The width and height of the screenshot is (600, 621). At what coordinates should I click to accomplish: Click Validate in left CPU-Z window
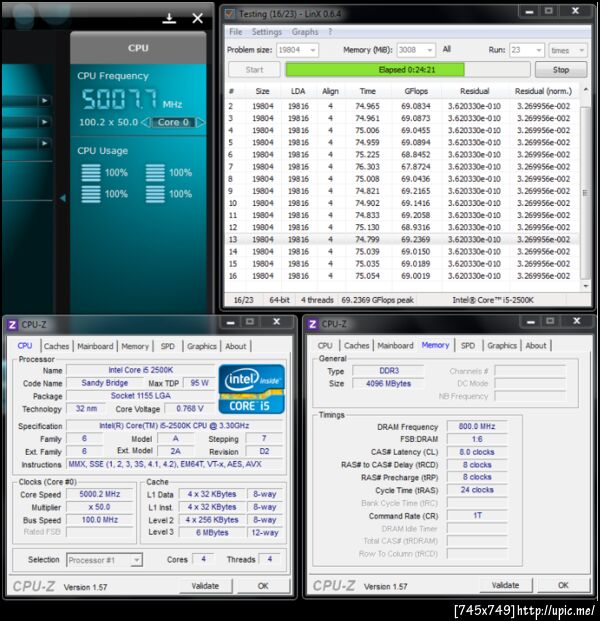pyautogui.click(x=206, y=586)
